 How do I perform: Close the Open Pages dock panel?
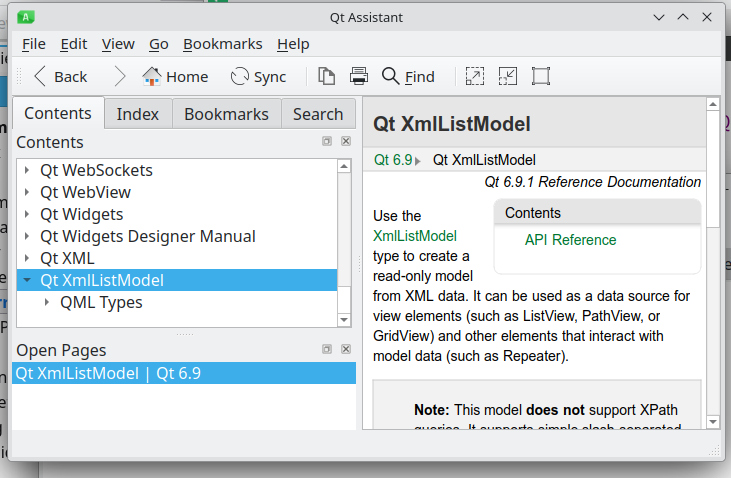346,349
